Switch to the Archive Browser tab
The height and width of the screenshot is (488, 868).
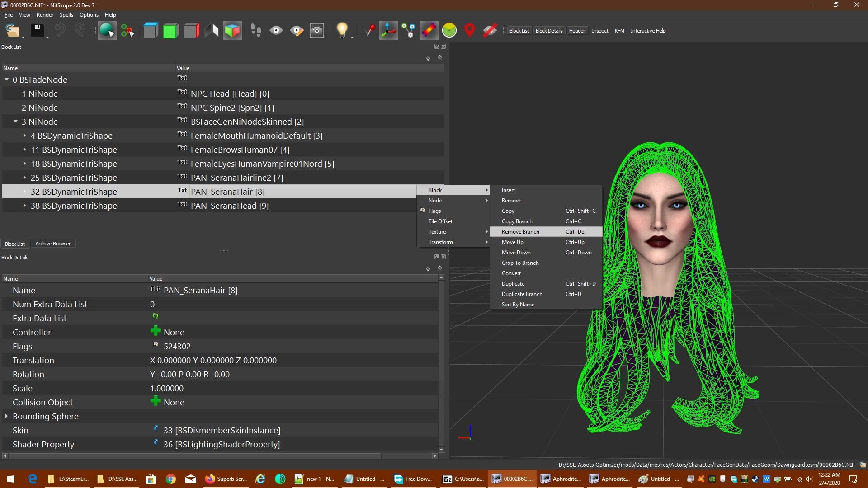(53, 244)
